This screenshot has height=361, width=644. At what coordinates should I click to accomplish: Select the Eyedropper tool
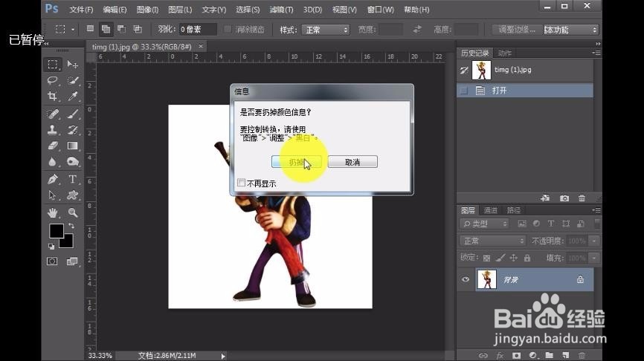pos(73,96)
